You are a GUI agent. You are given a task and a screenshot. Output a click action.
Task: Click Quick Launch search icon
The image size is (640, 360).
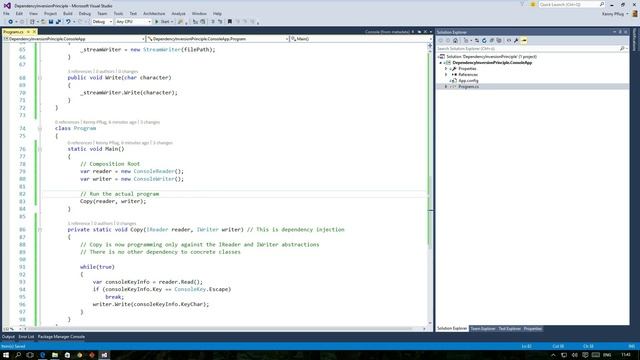click(602, 4)
